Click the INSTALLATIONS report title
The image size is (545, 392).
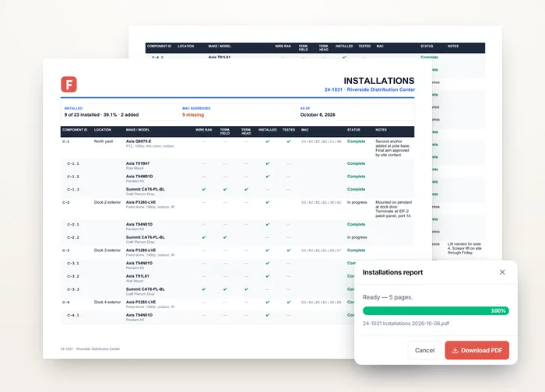coord(379,81)
